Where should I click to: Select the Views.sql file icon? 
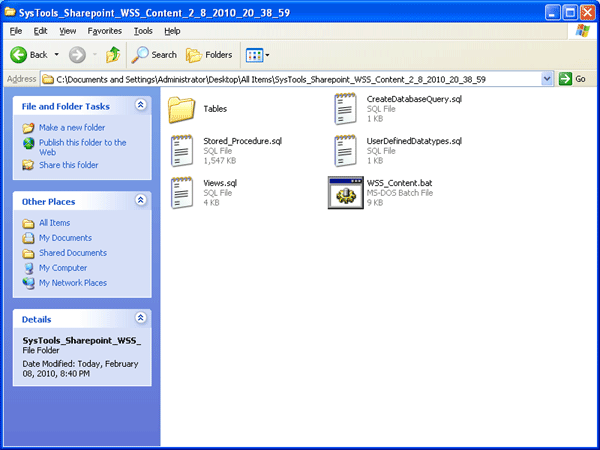182,192
